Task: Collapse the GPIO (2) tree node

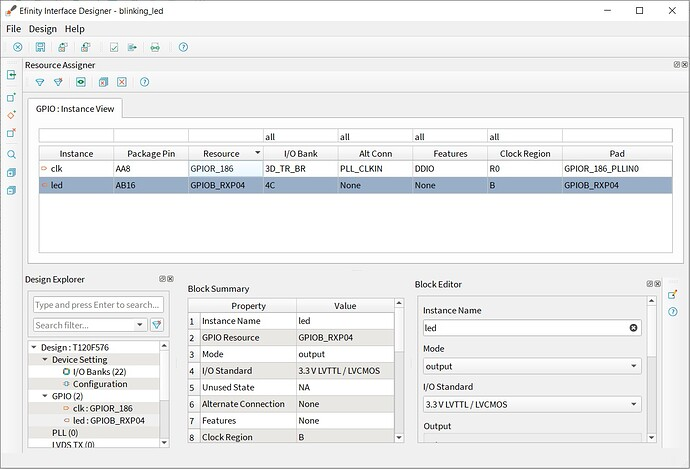Action: 45,396
